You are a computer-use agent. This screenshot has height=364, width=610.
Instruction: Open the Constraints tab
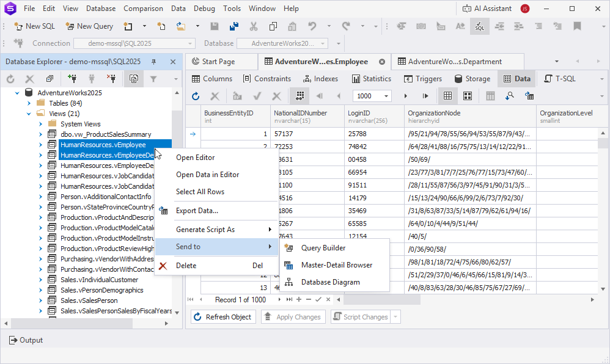pos(267,79)
